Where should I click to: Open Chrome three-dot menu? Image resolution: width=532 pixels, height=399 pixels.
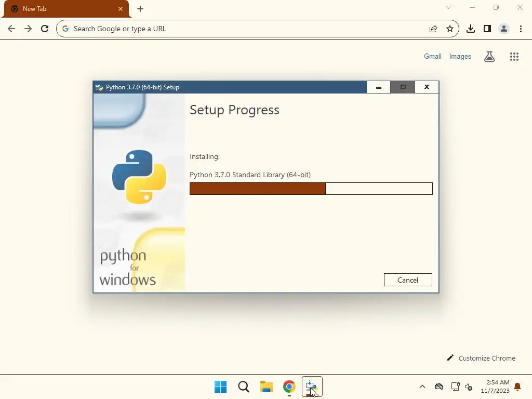521,29
